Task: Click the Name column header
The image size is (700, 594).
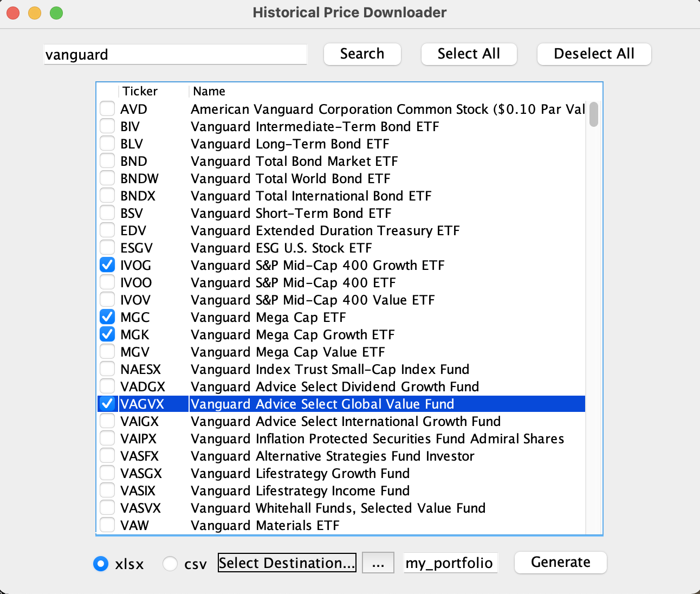Action: (387, 91)
